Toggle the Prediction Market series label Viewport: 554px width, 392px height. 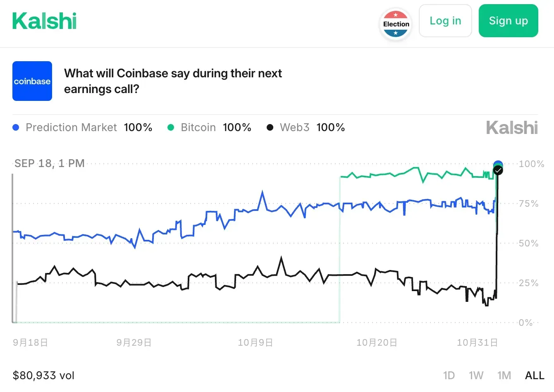tap(71, 127)
